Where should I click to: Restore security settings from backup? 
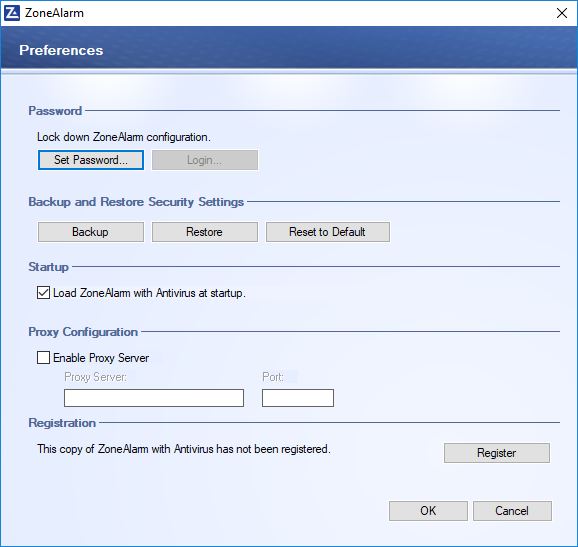pos(205,232)
